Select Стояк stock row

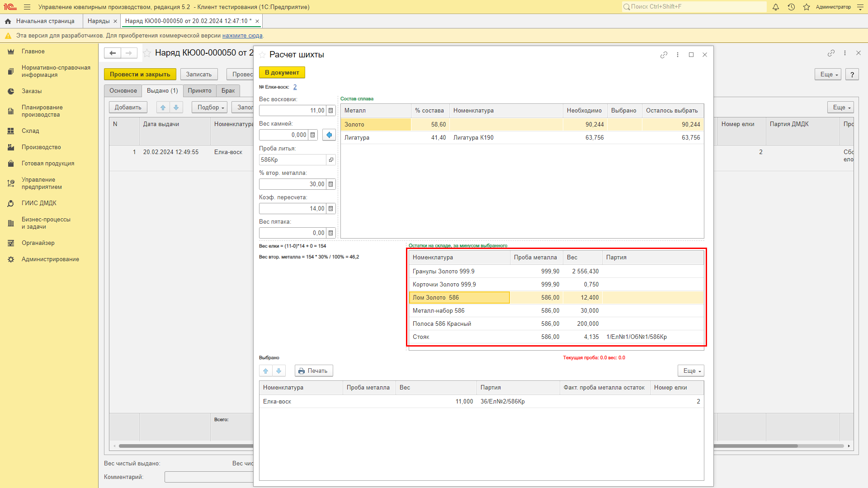(x=556, y=337)
